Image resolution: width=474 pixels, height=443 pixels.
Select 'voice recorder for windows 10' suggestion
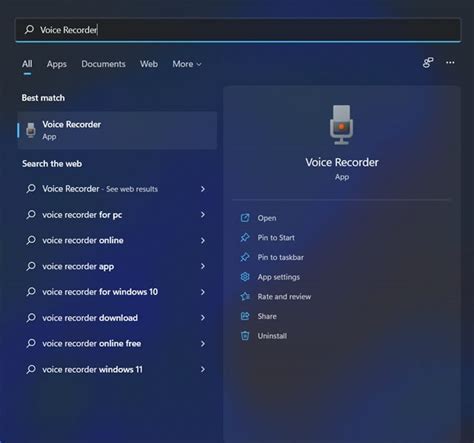click(x=117, y=292)
